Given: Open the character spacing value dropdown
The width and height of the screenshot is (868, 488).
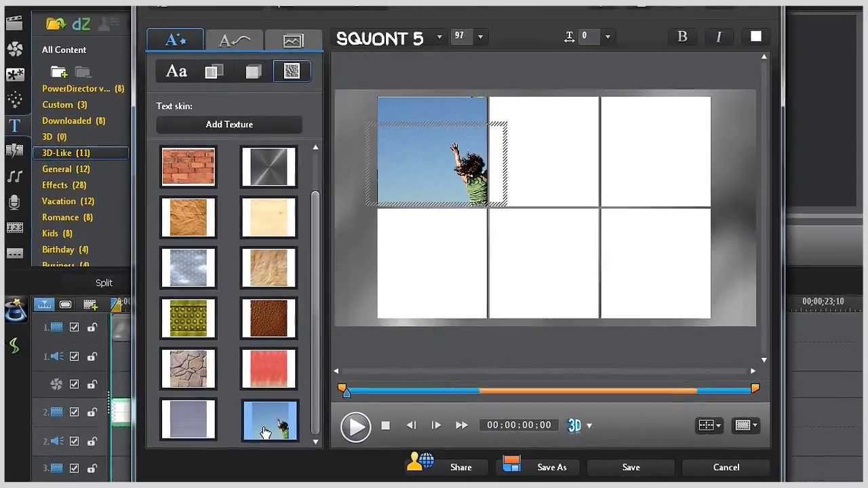Looking at the screenshot, I should (607, 37).
